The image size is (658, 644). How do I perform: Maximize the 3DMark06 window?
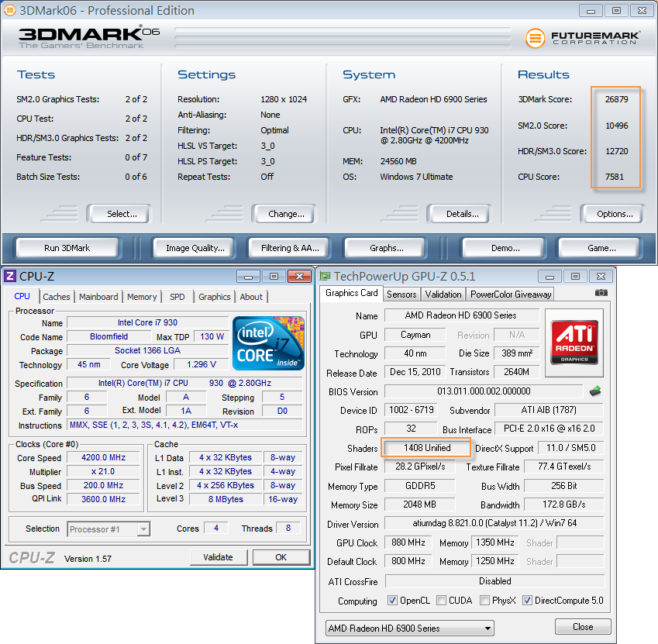click(616, 11)
